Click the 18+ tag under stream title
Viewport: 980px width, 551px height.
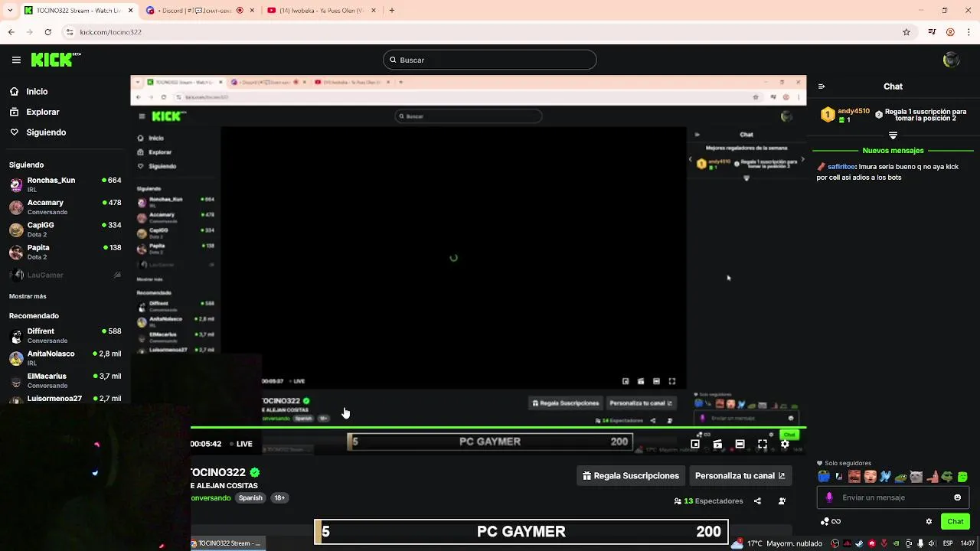pyautogui.click(x=279, y=498)
